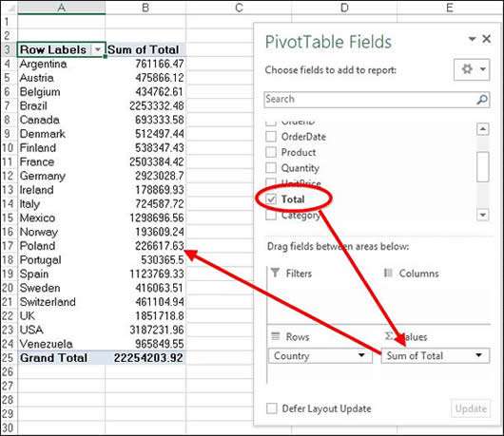The width and height of the screenshot is (504, 436).
Task: Select the value 3187231.96
Action: tap(157, 330)
